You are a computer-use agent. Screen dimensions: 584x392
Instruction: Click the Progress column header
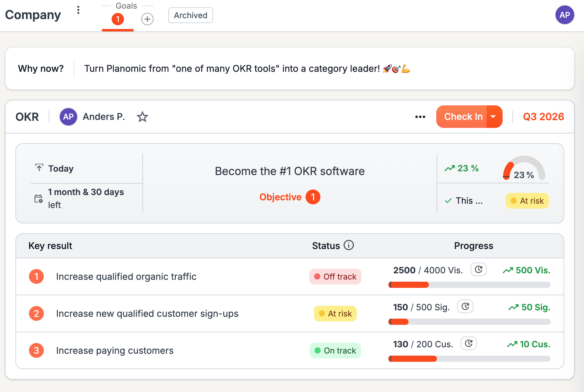click(x=474, y=246)
